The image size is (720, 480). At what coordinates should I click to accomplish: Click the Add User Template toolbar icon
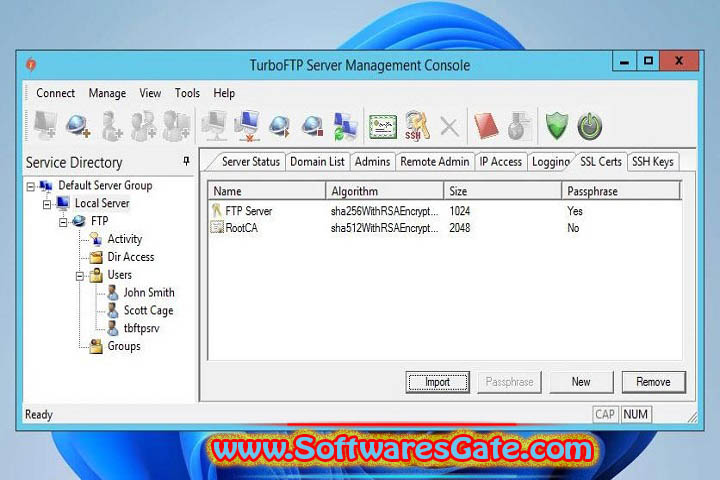pos(177,125)
